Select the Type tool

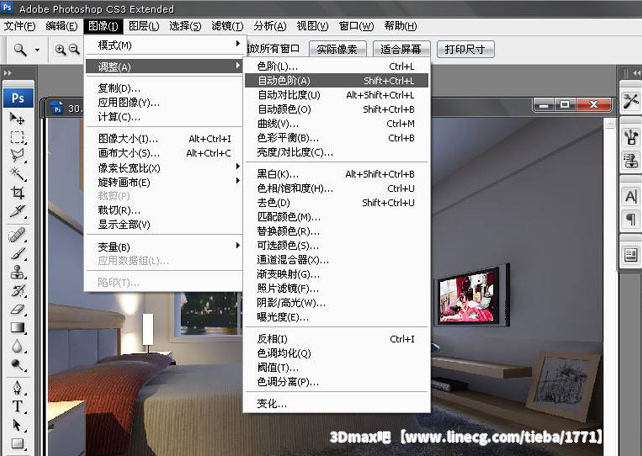pyautogui.click(x=17, y=406)
